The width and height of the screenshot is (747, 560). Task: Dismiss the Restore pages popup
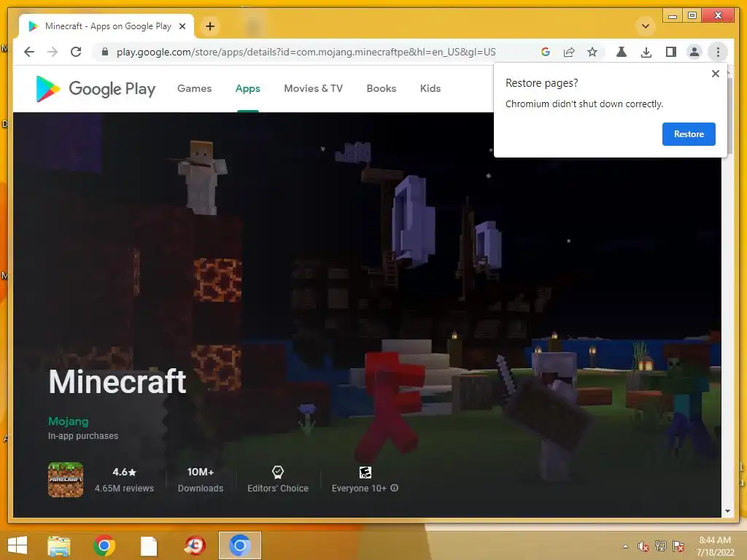pyautogui.click(x=715, y=74)
